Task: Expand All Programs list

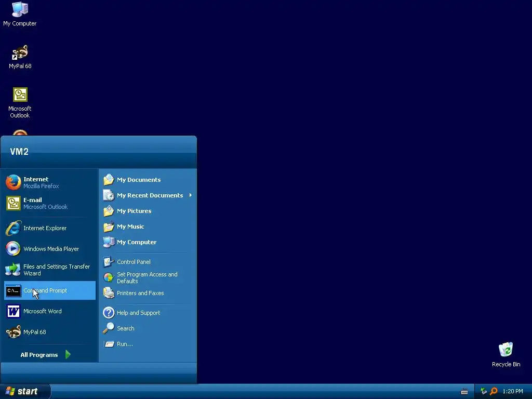Action: [46, 354]
